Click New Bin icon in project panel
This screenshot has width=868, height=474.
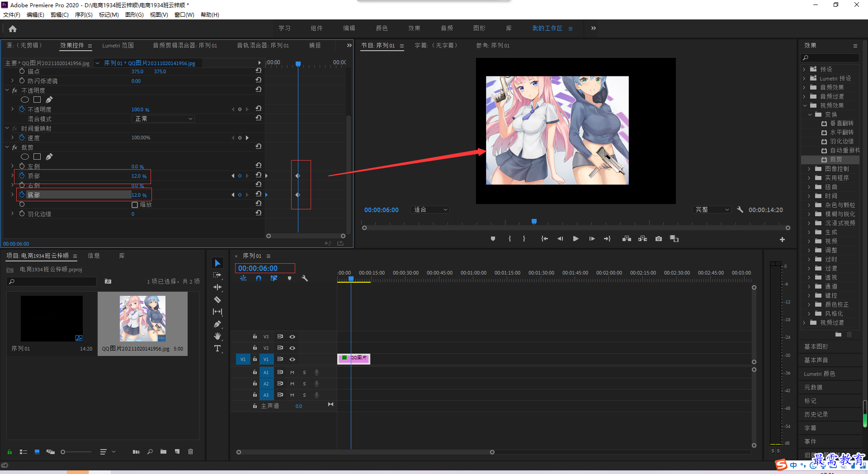point(163,451)
